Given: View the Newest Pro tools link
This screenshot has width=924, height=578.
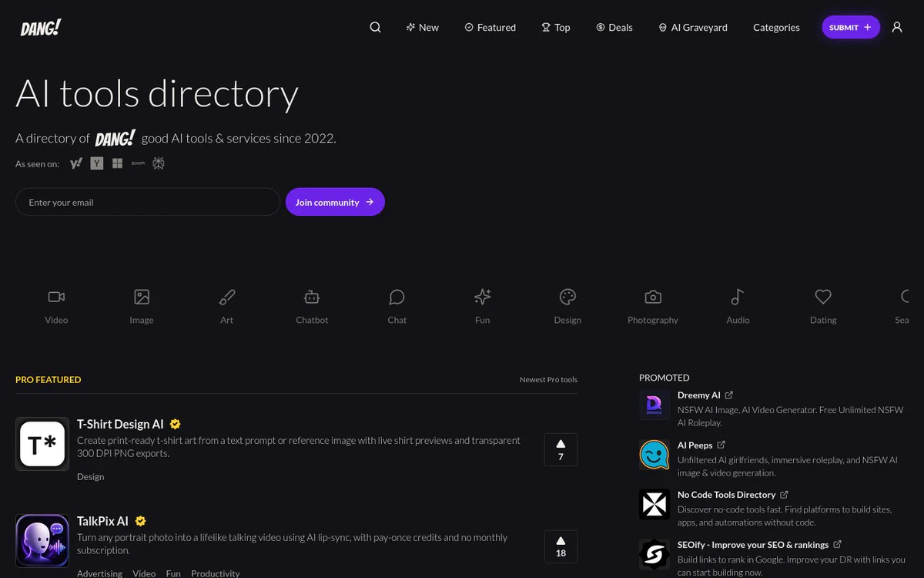Looking at the screenshot, I should click(x=548, y=379).
